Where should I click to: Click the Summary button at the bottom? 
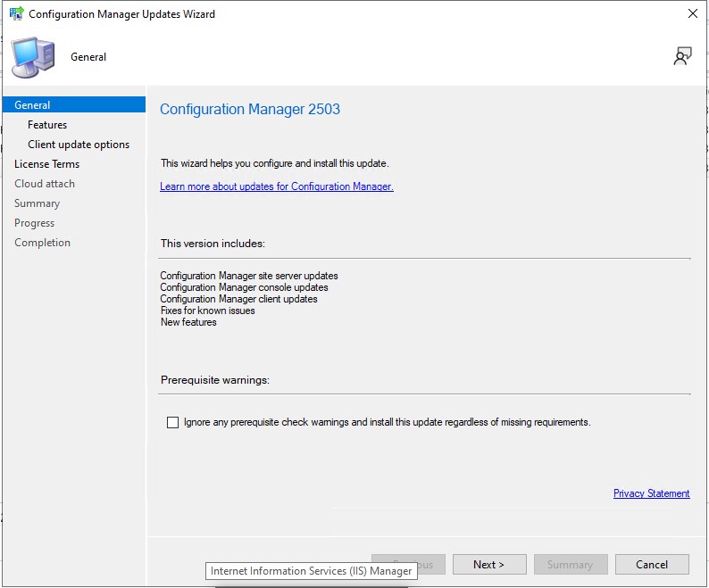tap(571, 564)
